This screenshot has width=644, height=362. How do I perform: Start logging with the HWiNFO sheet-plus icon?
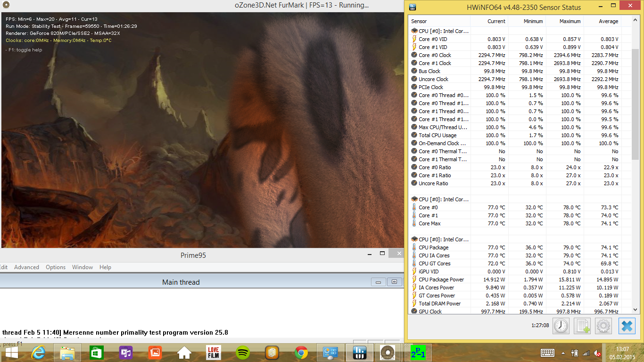pyautogui.click(x=582, y=326)
